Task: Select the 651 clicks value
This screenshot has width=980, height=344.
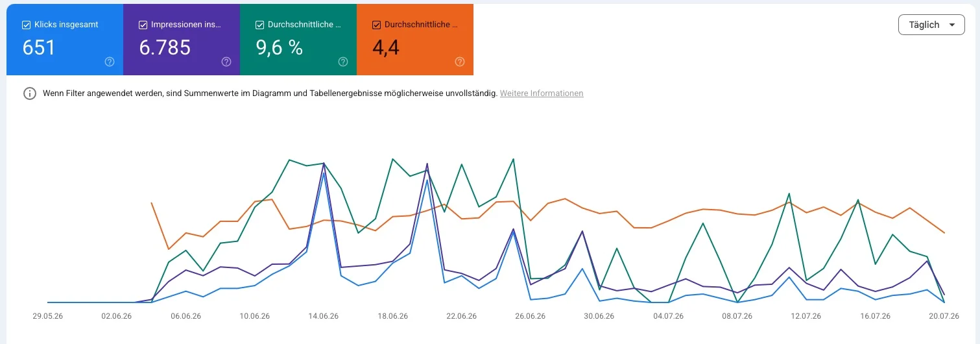Action: [39, 47]
